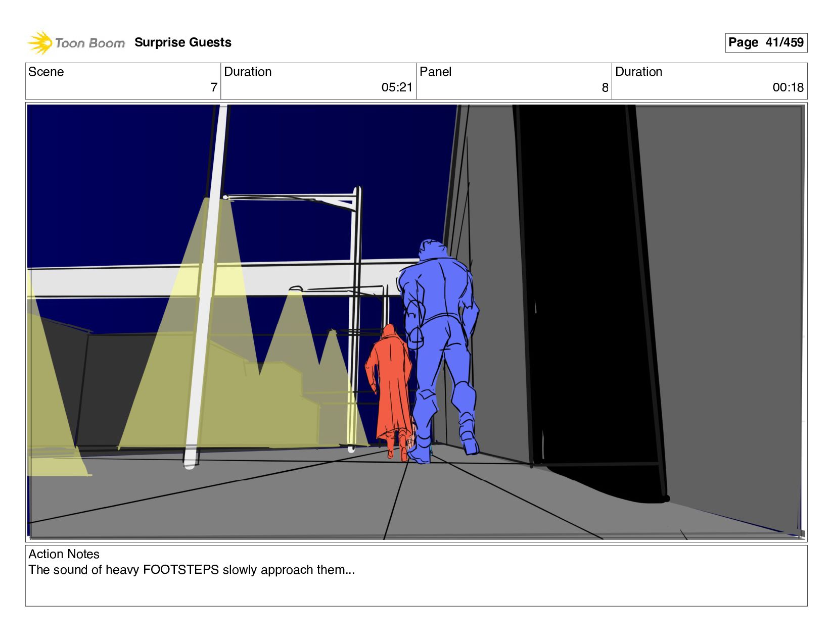The image size is (834, 644).
Task: Click the storyboard panel drawing
Action: (x=416, y=322)
